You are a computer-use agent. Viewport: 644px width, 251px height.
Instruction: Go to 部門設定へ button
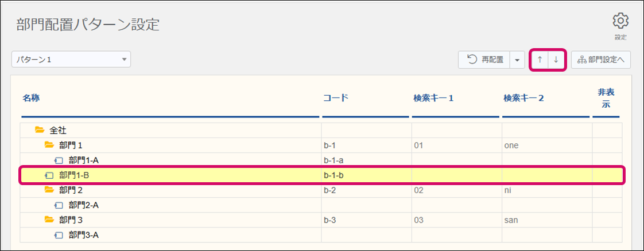[601, 60]
